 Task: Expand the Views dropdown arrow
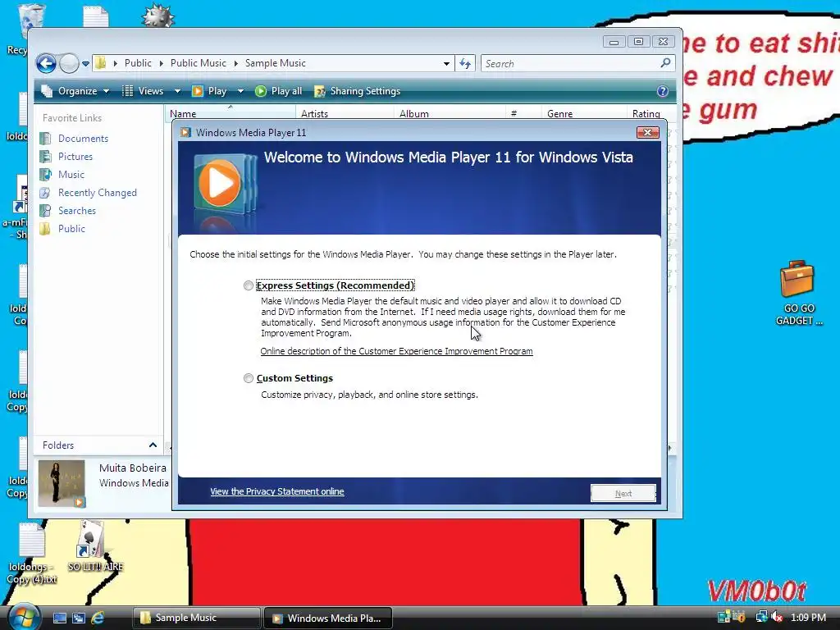pyautogui.click(x=177, y=91)
